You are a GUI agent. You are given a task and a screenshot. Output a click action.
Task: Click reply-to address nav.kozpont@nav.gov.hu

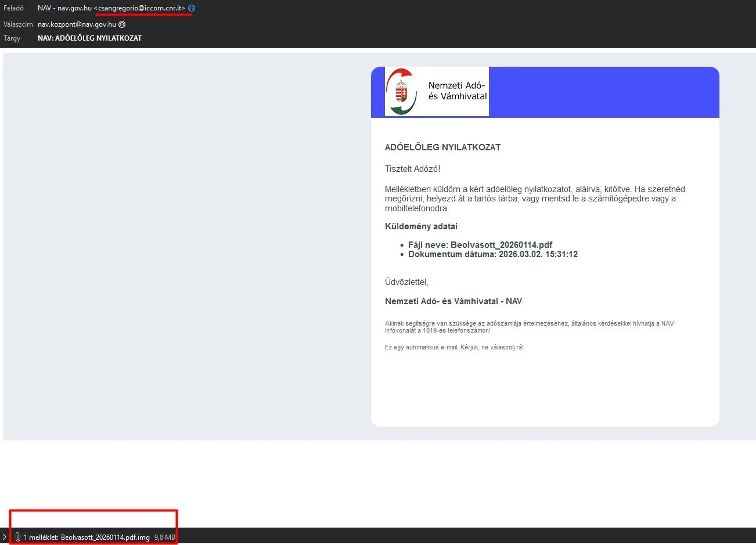tap(77, 24)
